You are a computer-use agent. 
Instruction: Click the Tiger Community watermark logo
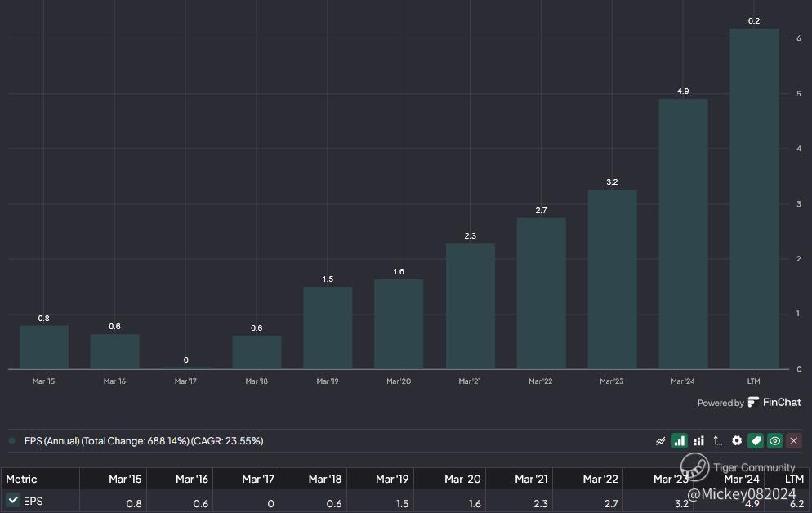694,467
